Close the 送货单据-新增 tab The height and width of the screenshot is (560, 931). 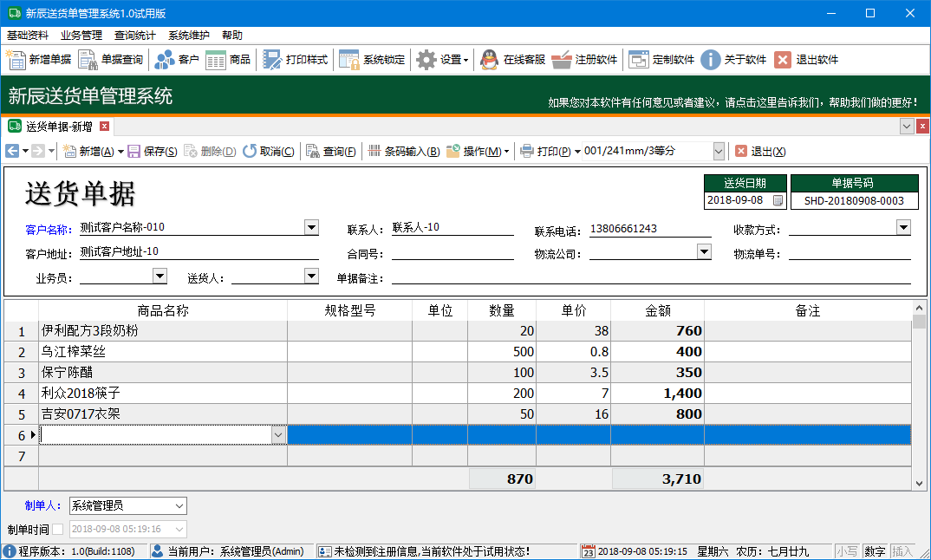click(105, 126)
